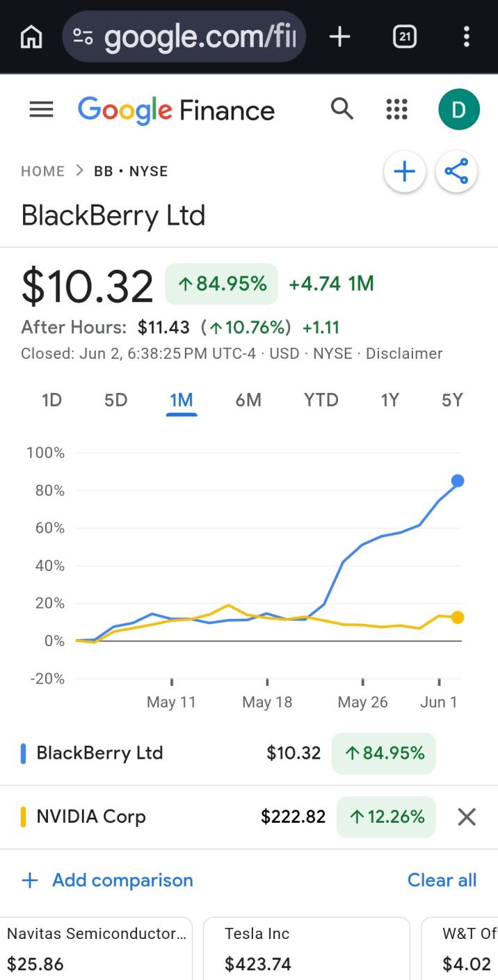This screenshot has height=980, width=498.
Task: Open the Google apps grid
Action: [396, 109]
